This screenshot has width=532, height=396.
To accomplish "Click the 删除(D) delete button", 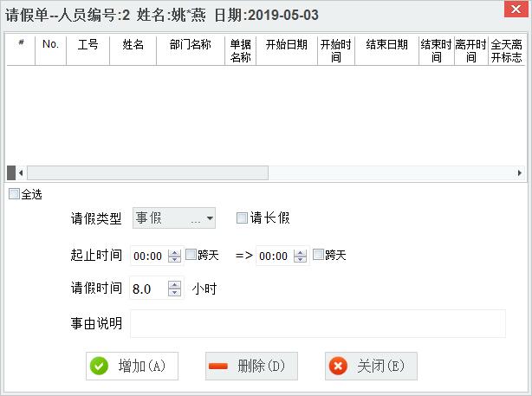I will coord(251,366).
